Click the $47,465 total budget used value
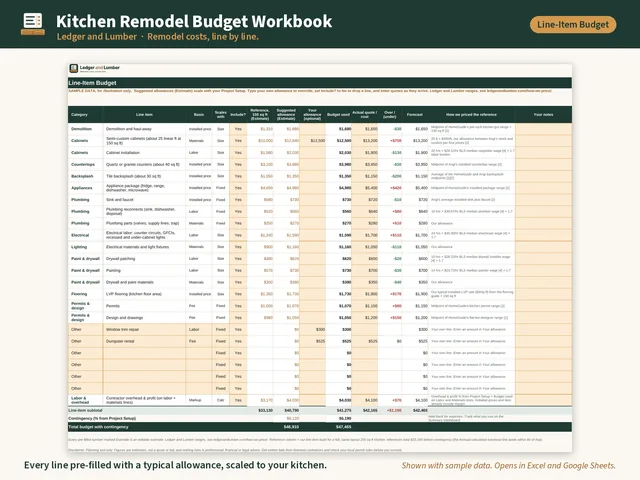 (344, 427)
